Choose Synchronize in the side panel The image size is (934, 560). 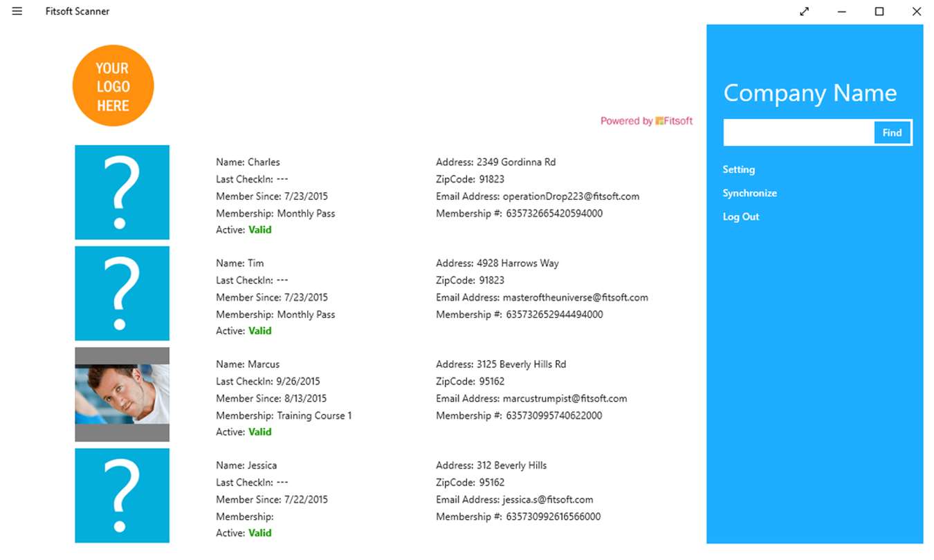coord(750,193)
